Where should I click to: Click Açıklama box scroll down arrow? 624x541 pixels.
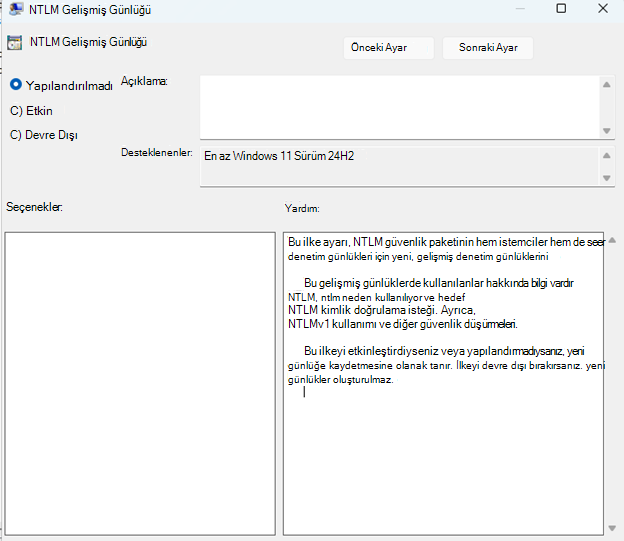[606, 131]
